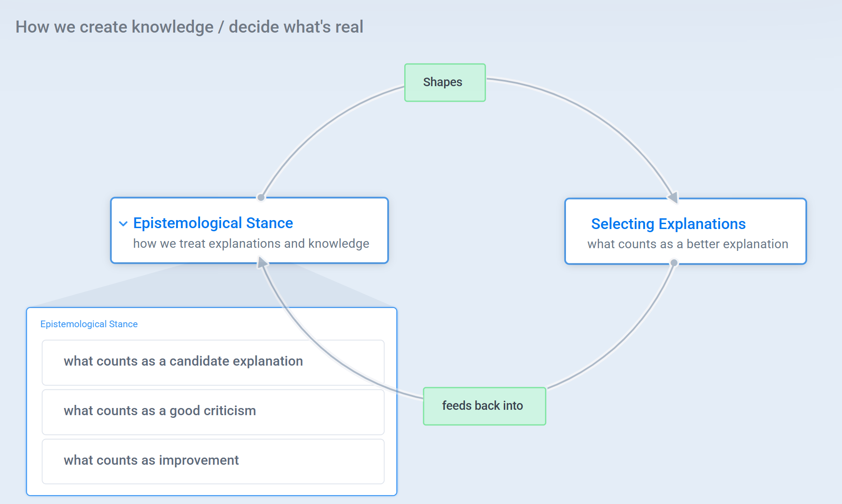Click the connector dot below Selecting Explanations node
Screen dimensions: 842x504
pos(674,263)
